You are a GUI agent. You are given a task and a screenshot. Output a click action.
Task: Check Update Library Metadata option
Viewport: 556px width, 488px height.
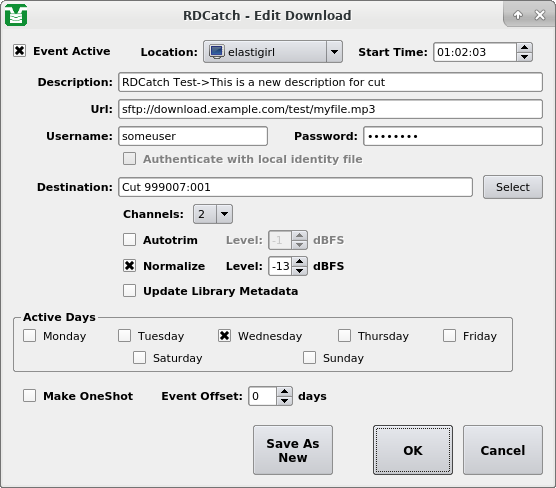[x=129, y=290]
